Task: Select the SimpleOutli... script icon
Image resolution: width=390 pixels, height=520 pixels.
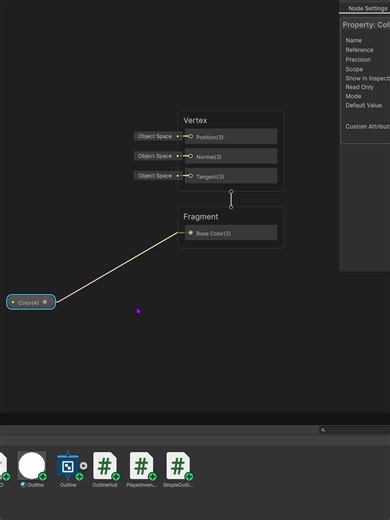Action: (178, 465)
